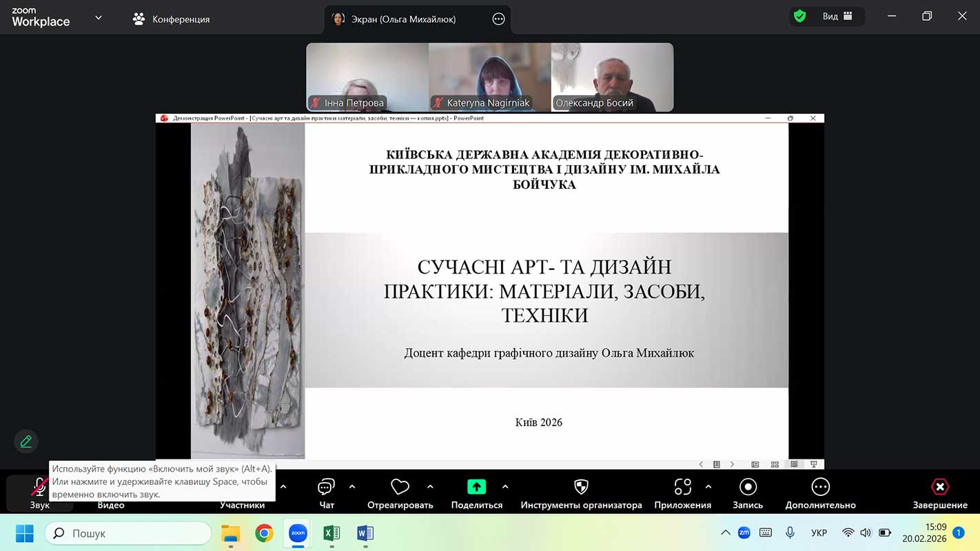Expand the chevron next to Share
This screenshot has height=551, width=980.
505,487
